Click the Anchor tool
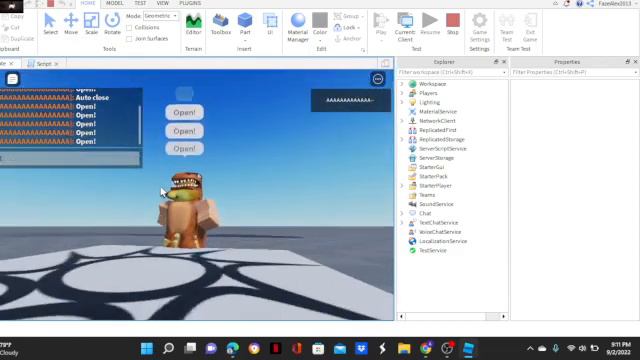Image resolution: width=640 pixels, height=360 pixels. coord(348,39)
